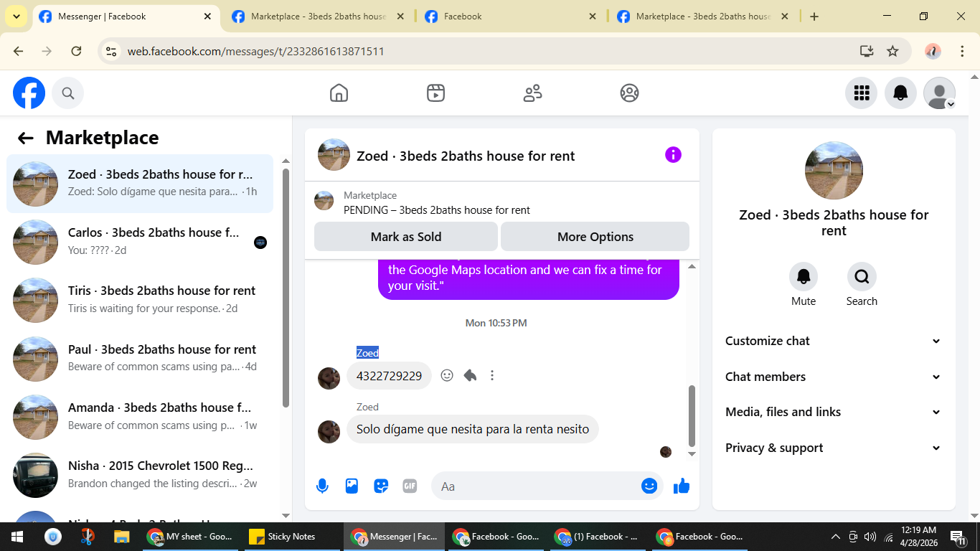Open Chrome's three-dot menu
Image resolution: width=980 pixels, height=551 pixels.
pos(963,51)
